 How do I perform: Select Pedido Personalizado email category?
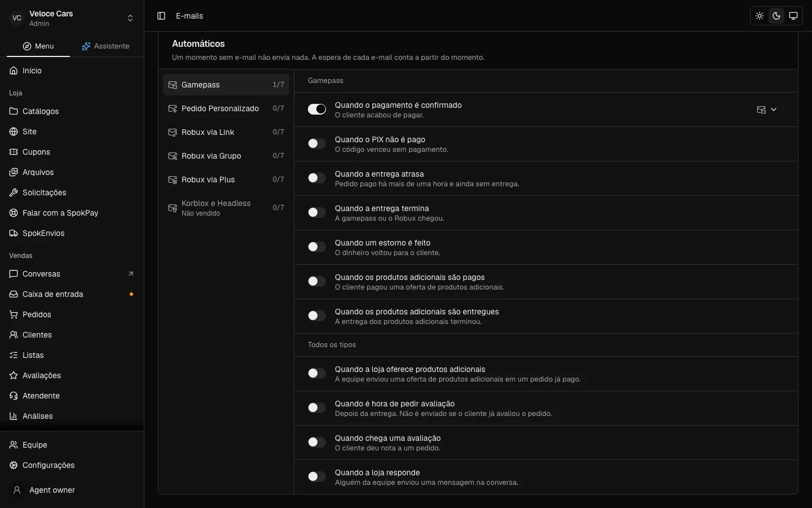[226, 108]
